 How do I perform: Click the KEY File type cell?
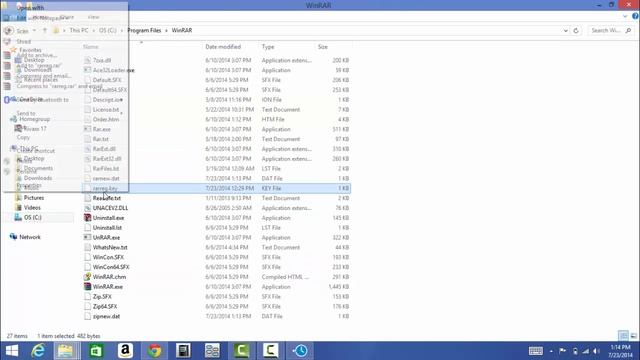271,189
